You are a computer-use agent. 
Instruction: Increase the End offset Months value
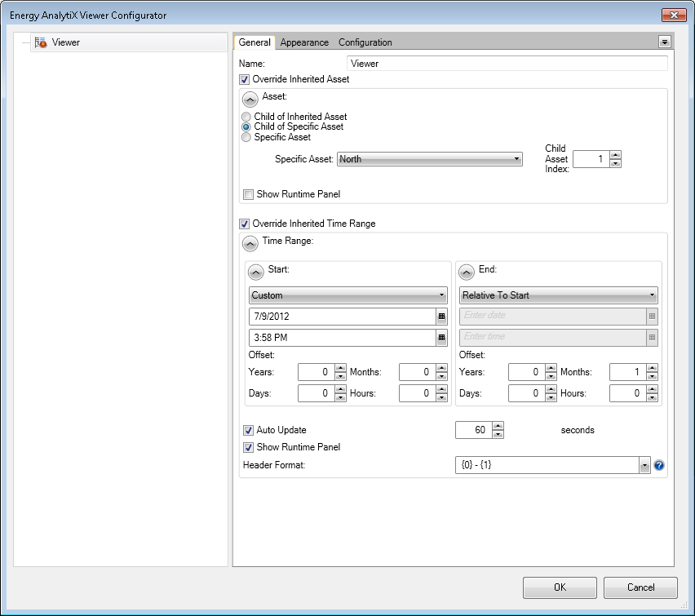652,368
